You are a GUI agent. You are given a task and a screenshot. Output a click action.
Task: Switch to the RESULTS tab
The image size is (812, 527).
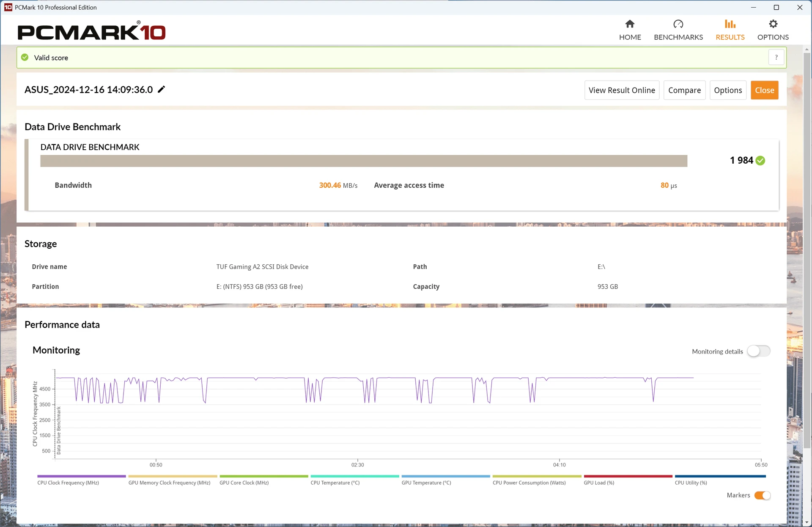[x=730, y=30]
